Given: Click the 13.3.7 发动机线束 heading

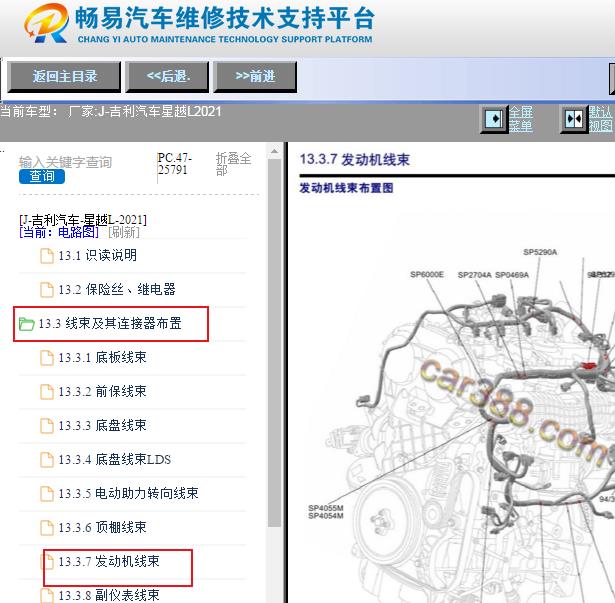Looking at the screenshot, I should coord(355,160).
